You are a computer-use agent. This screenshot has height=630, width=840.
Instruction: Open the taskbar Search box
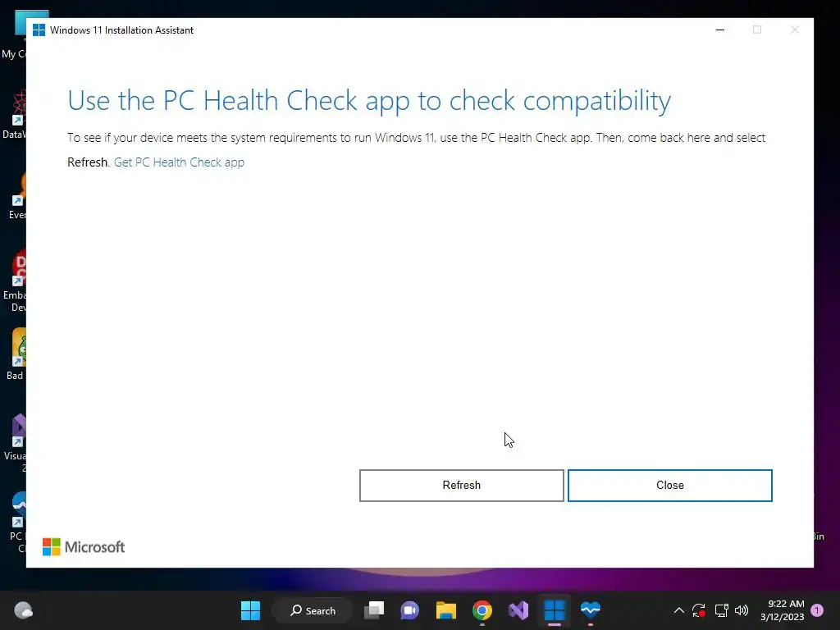point(313,610)
